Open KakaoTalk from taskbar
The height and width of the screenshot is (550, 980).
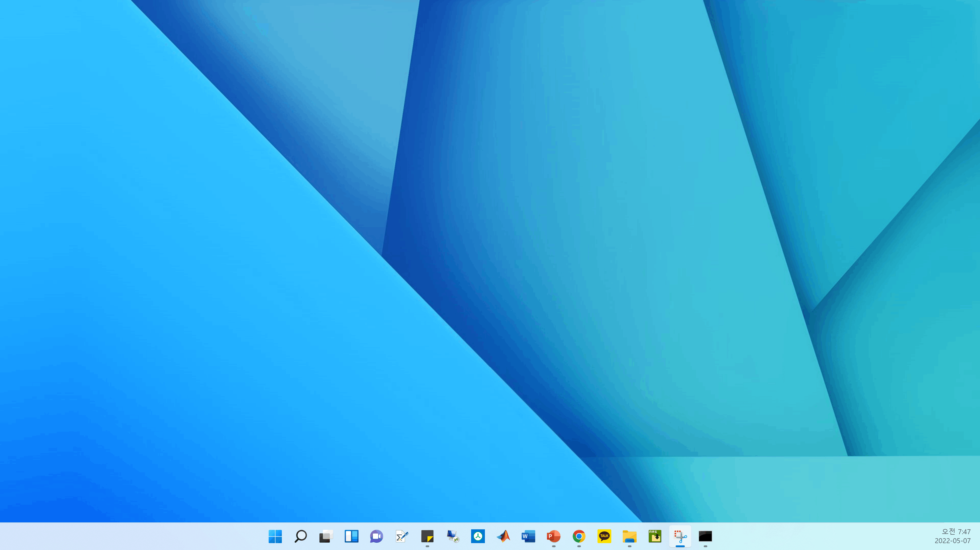click(x=604, y=536)
